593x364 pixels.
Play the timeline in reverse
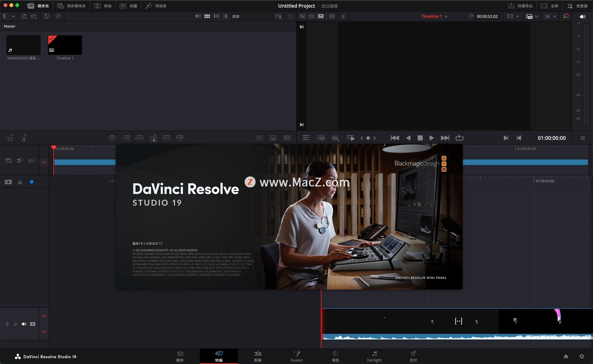coord(408,138)
